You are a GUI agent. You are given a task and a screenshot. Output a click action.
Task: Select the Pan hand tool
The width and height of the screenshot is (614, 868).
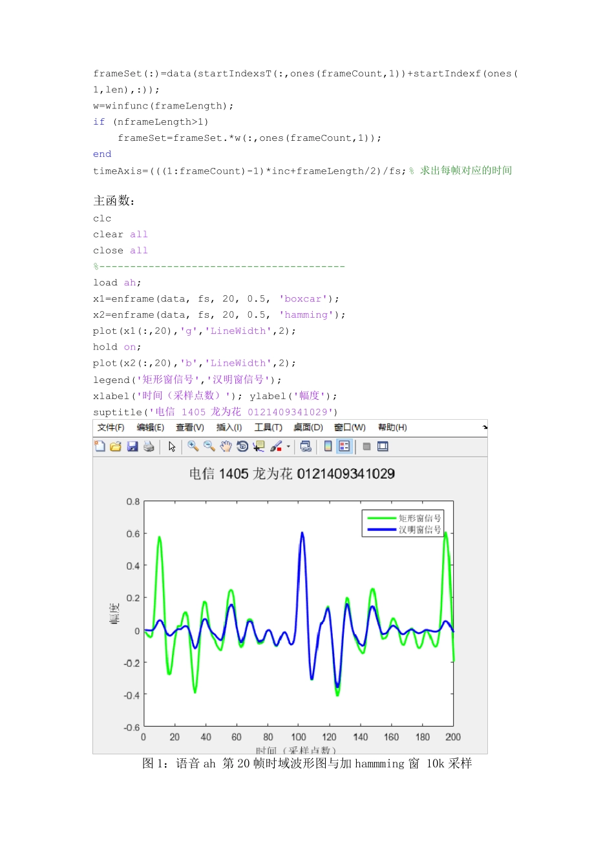226,446
